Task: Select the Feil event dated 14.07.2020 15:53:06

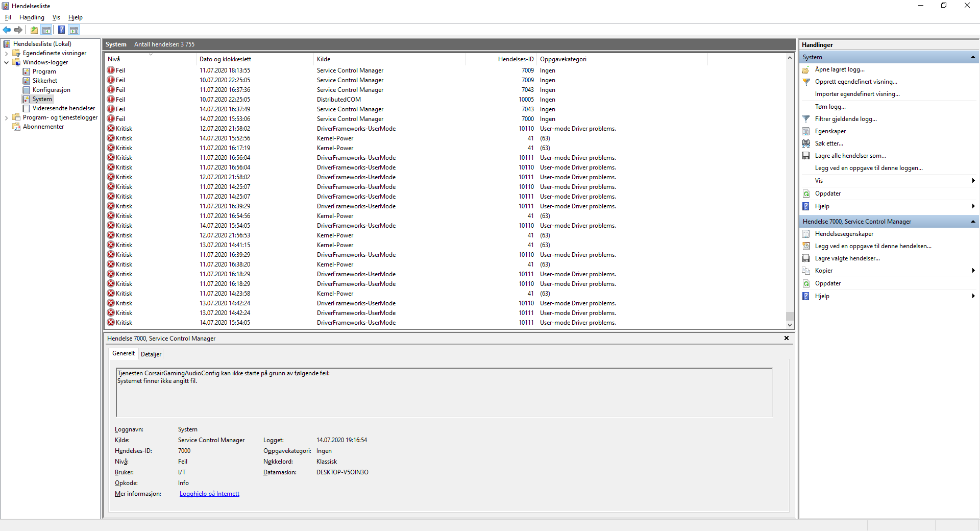Action: pyautogui.click(x=445, y=119)
